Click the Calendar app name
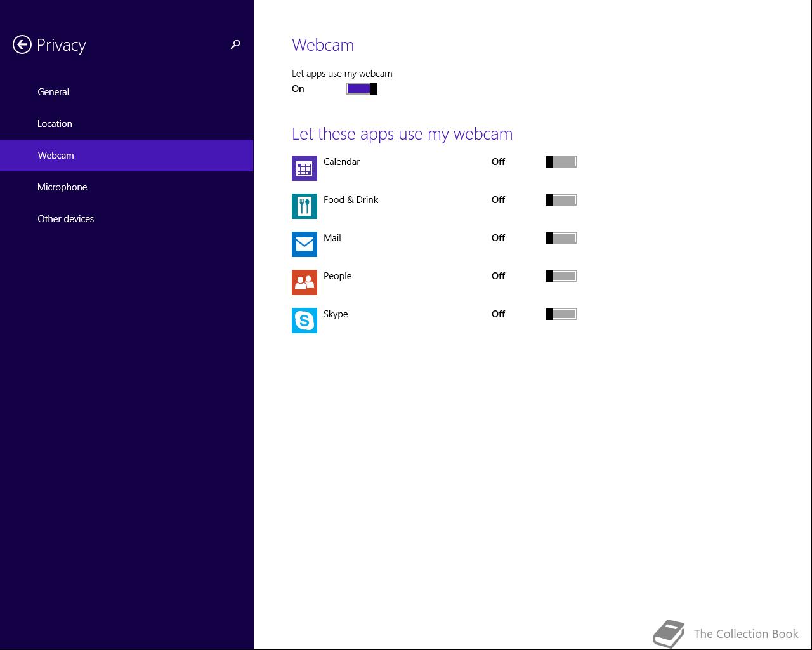This screenshot has height=650, width=812. coord(341,162)
